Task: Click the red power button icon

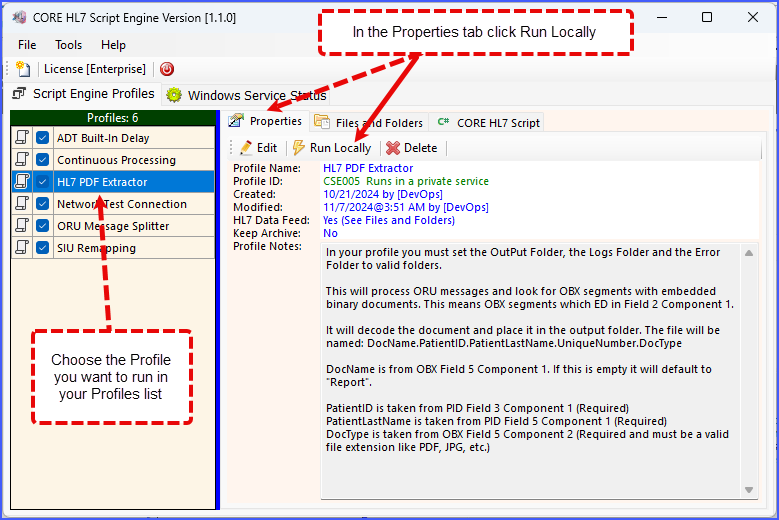Action: click(167, 69)
